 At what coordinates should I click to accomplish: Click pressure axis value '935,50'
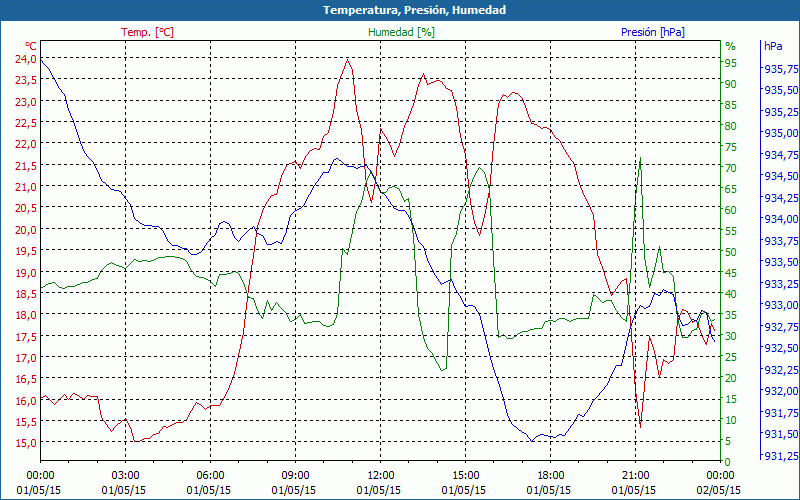click(x=781, y=90)
